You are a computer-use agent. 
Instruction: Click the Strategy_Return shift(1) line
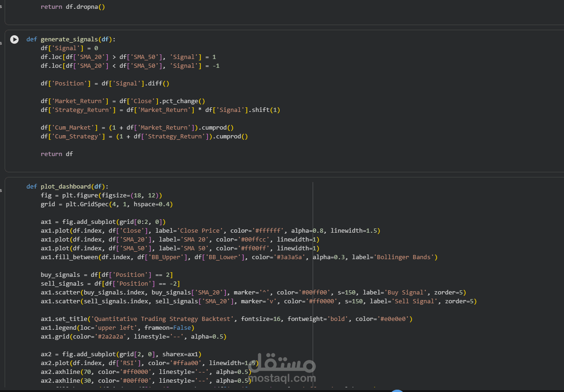tap(160, 110)
